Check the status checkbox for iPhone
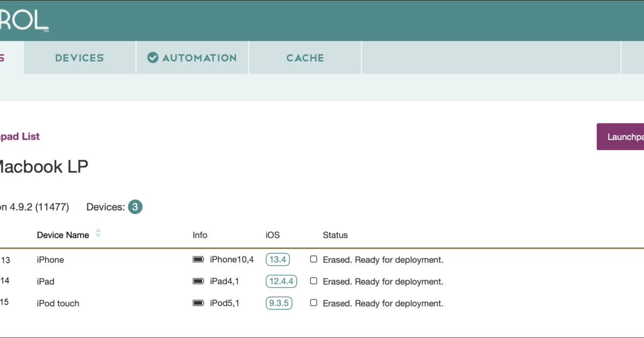 (313, 259)
